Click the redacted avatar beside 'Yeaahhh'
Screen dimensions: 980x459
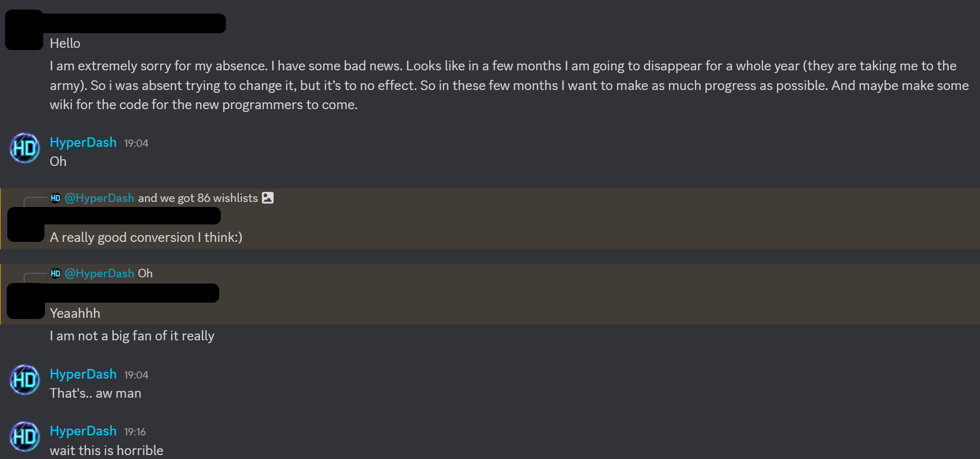pos(26,301)
